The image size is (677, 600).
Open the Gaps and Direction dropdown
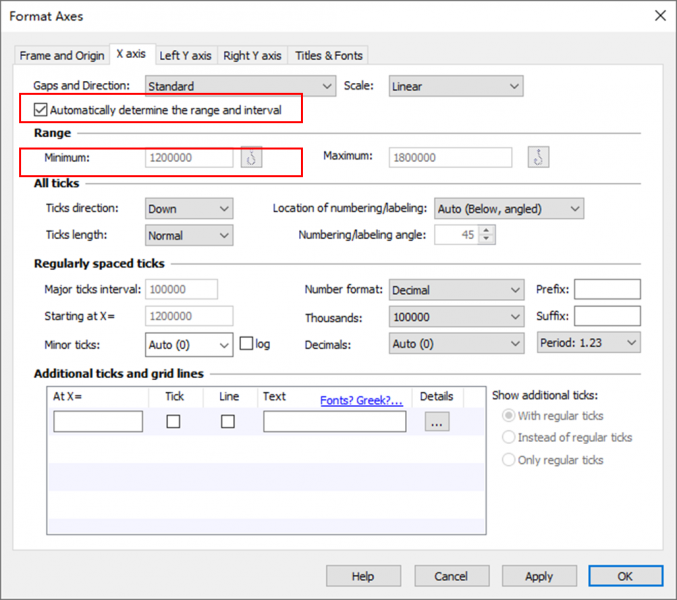click(x=240, y=86)
